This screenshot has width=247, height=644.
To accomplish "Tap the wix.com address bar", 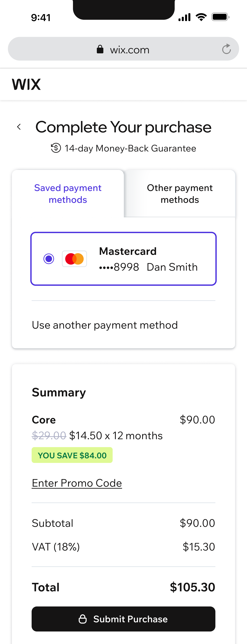I will point(123,49).
